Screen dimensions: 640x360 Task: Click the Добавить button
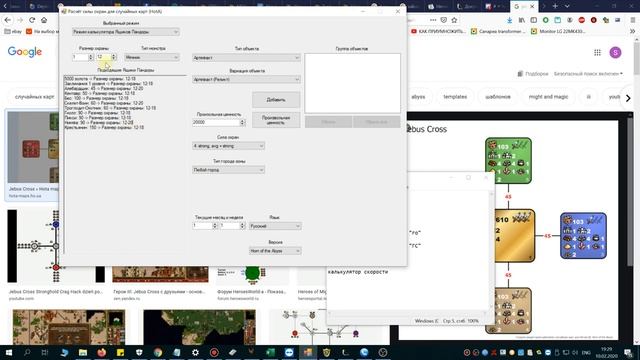point(276,100)
